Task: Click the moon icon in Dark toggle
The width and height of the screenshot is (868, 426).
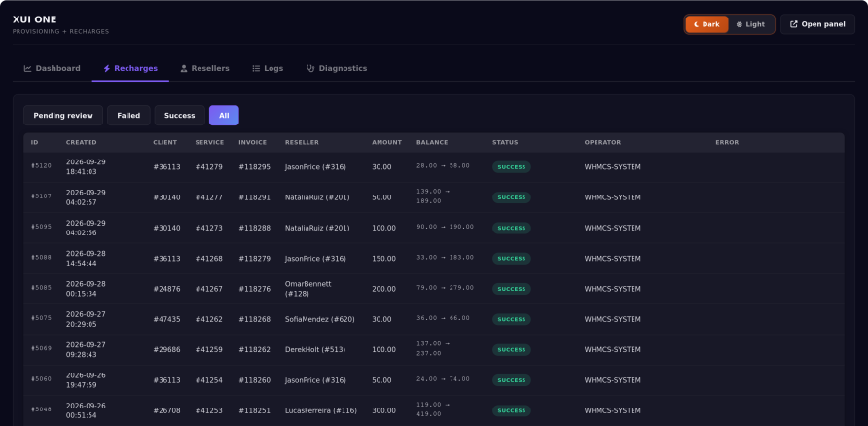Action: pyautogui.click(x=697, y=24)
